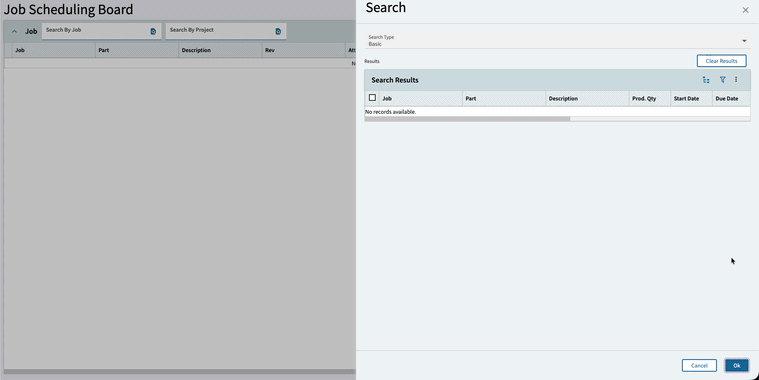Sort by Due Date column
Image resolution: width=759 pixels, height=380 pixels.
(x=731, y=98)
